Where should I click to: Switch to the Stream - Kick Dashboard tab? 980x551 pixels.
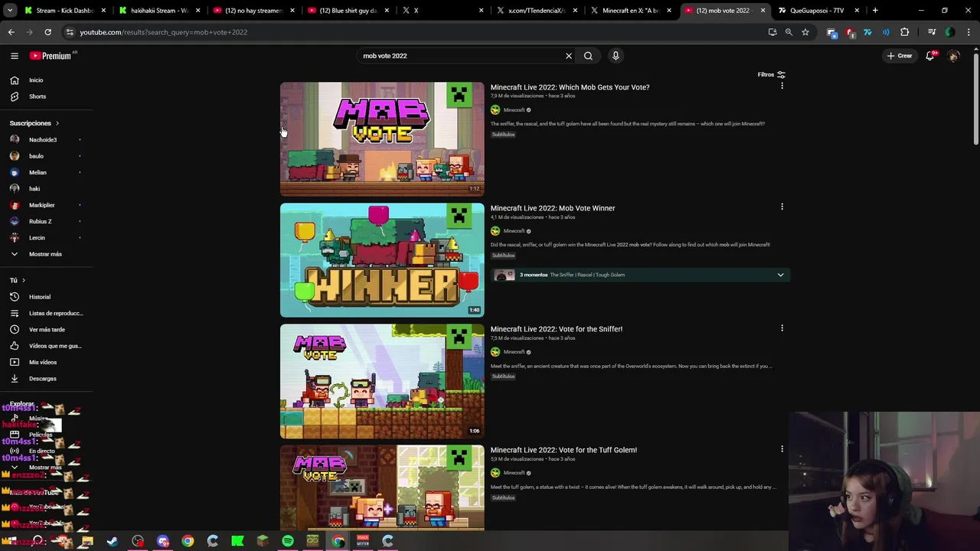65,11
